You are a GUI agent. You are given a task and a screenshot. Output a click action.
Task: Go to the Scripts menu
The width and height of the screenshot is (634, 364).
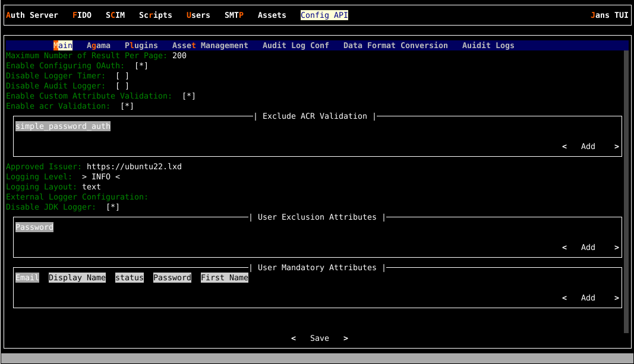tap(156, 15)
